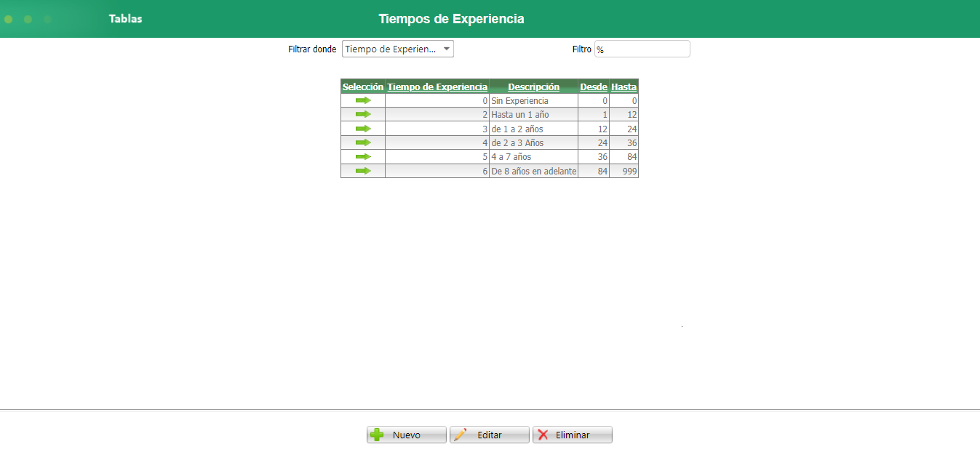
Task: Select the green arrow for Sin Experiencia row
Action: (362, 100)
